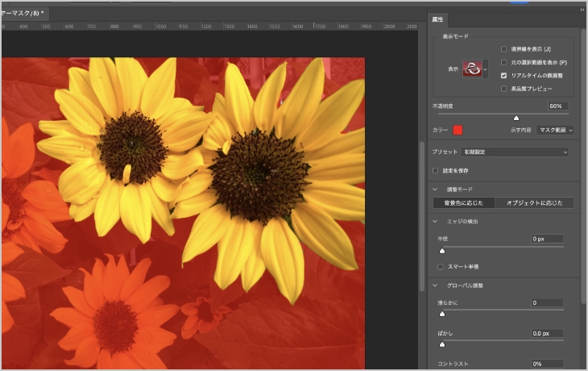Open the 示す内容 マスク範囲 dropdown
588x371 pixels.
tap(555, 130)
